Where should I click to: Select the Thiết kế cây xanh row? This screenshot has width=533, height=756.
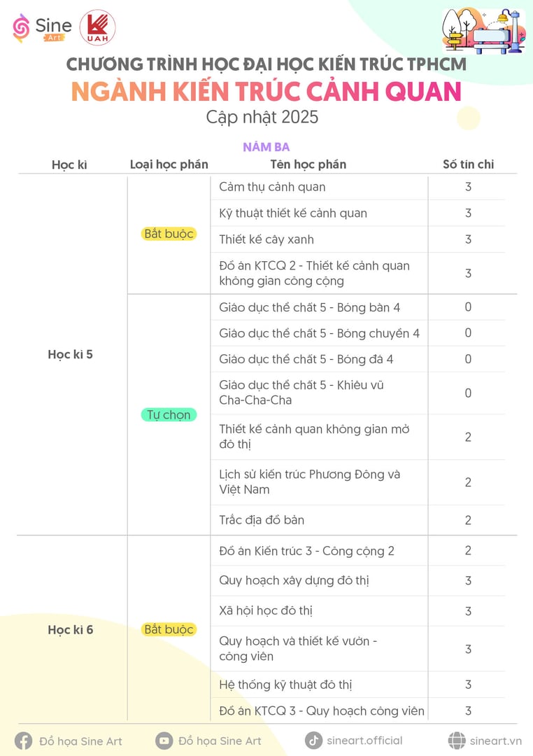pos(357,239)
